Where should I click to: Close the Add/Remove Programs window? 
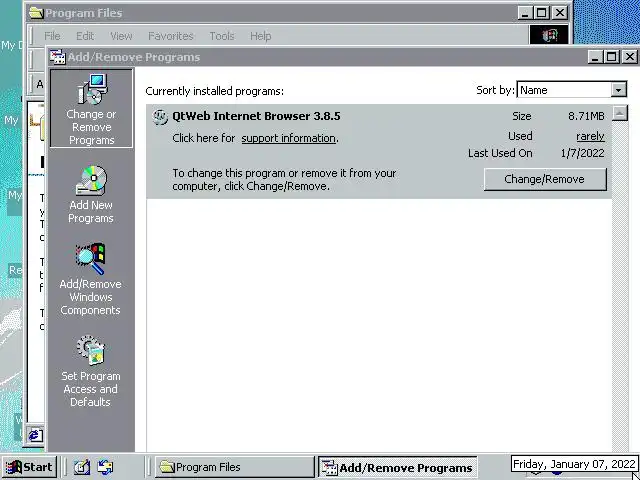pyautogui.click(x=629, y=57)
